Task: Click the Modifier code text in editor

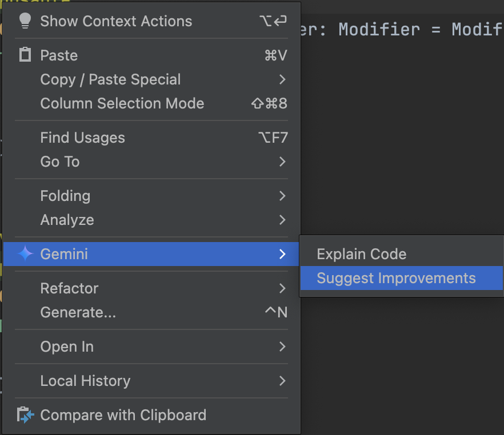Action: coord(379,30)
